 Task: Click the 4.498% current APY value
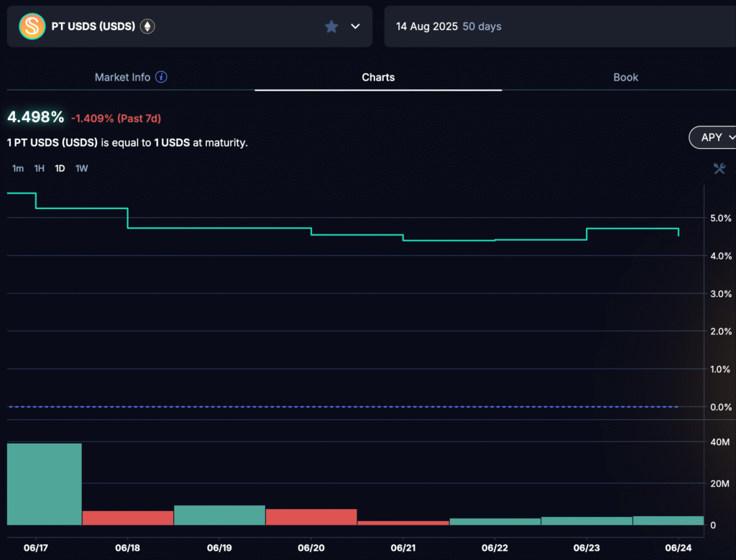tap(36, 117)
